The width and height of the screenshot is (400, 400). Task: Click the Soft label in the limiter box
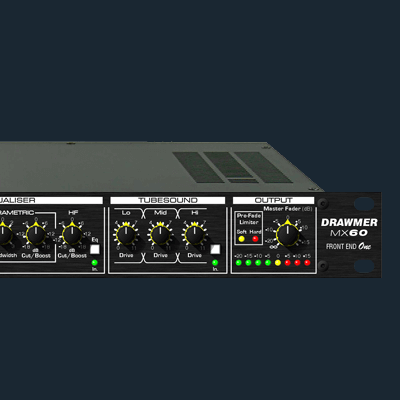click(x=242, y=232)
